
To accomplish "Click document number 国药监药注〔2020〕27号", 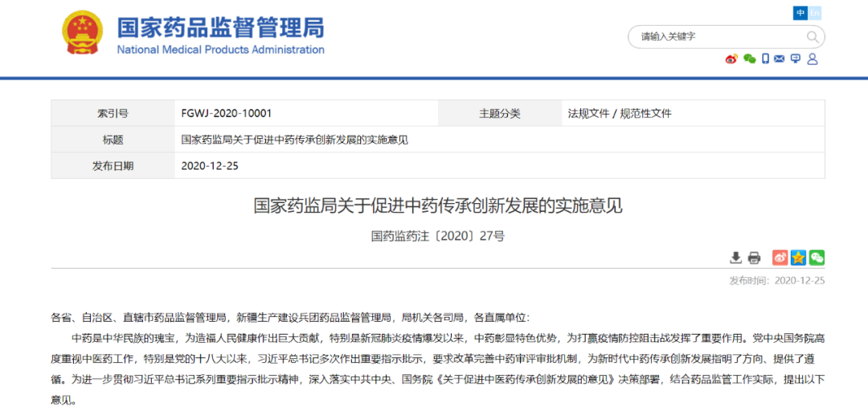I will click(438, 236).
